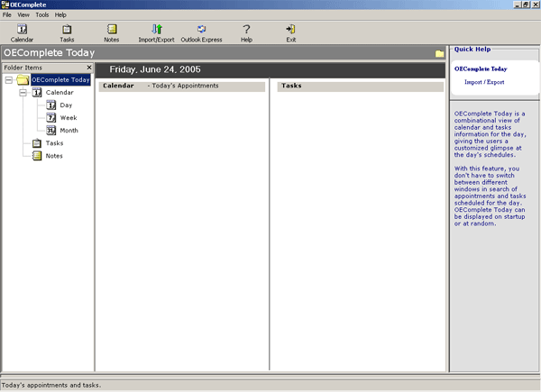Click the Exit toolbar icon
This screenshot has height=392, width=541.
(x=291, y=33)
